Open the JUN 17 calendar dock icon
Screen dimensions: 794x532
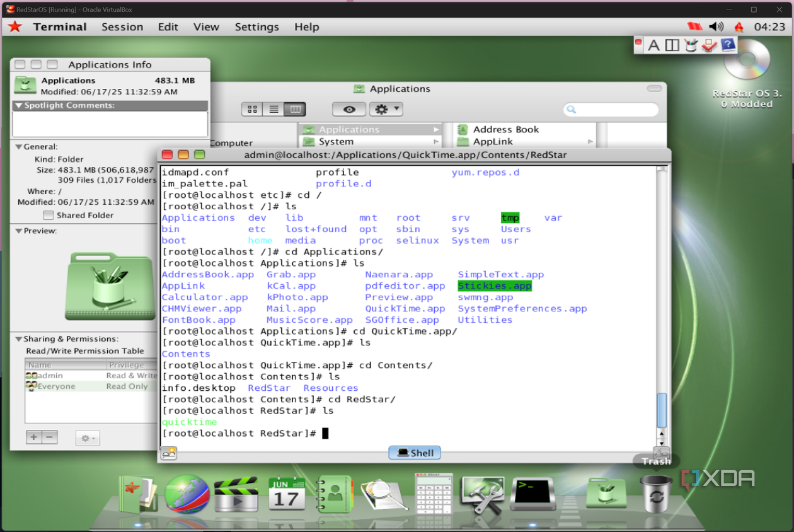click(x=287, y=494)
